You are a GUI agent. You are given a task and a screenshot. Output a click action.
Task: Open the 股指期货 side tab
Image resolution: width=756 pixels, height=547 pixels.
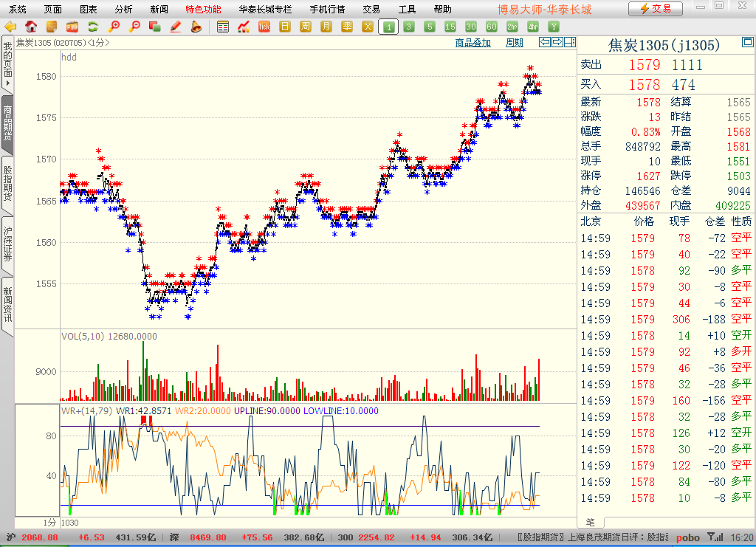pyautogui.click(x=7, y=184)
